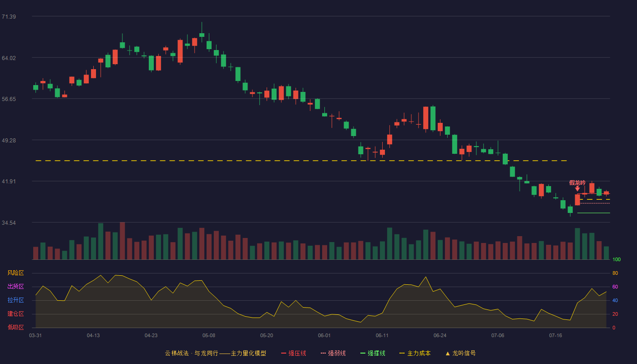
Task: Toggle the 强撑线 legend item
Action: pos(373,353)
